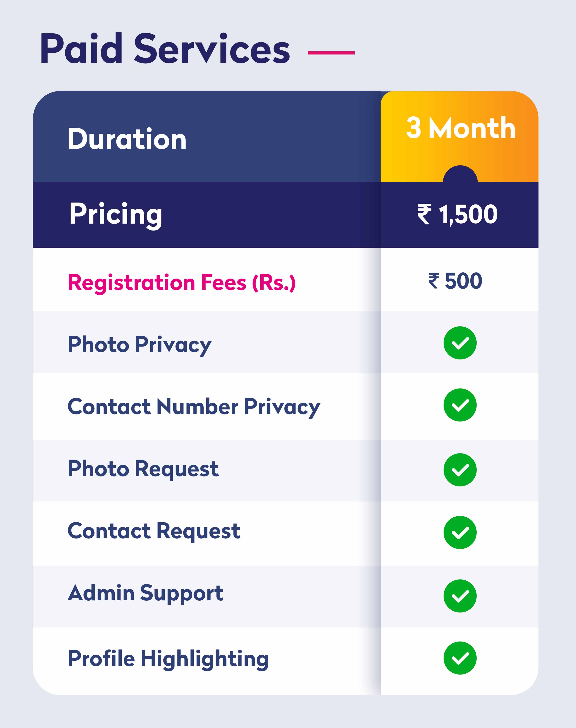
Task: Click the Paid Services heading
Action: pos(165,49)
